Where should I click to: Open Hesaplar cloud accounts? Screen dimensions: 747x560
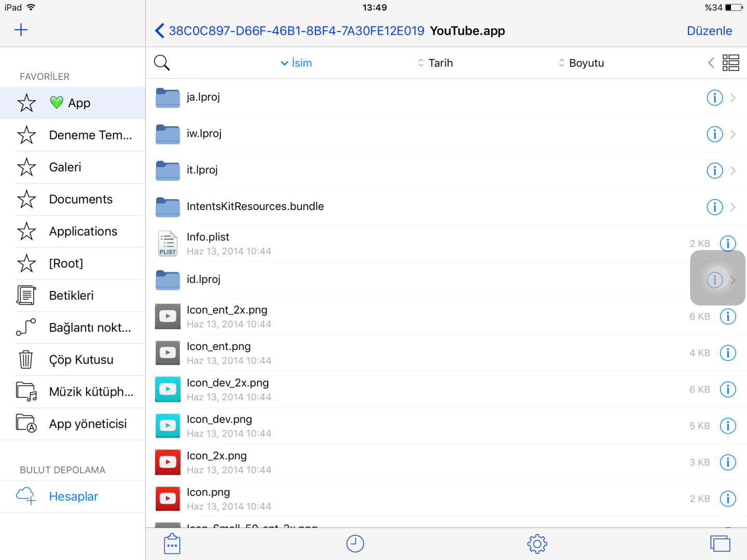(73, 497)
